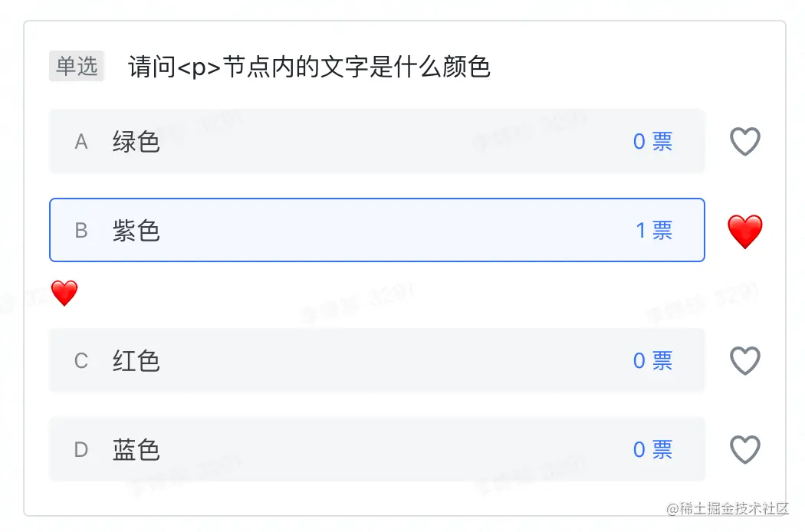Click the heart outline beside option A
Screen dimensions: 805x532
click(x=744, y=142)
